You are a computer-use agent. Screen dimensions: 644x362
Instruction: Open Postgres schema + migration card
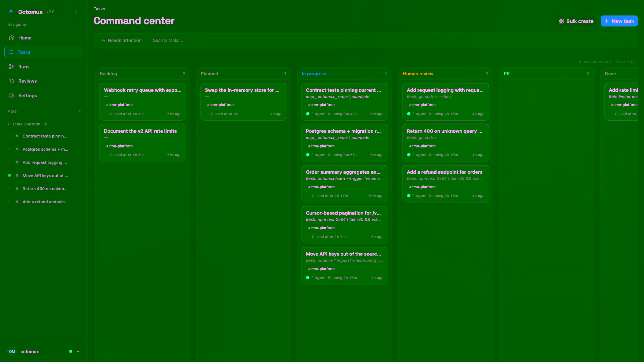tap(345, 143)
